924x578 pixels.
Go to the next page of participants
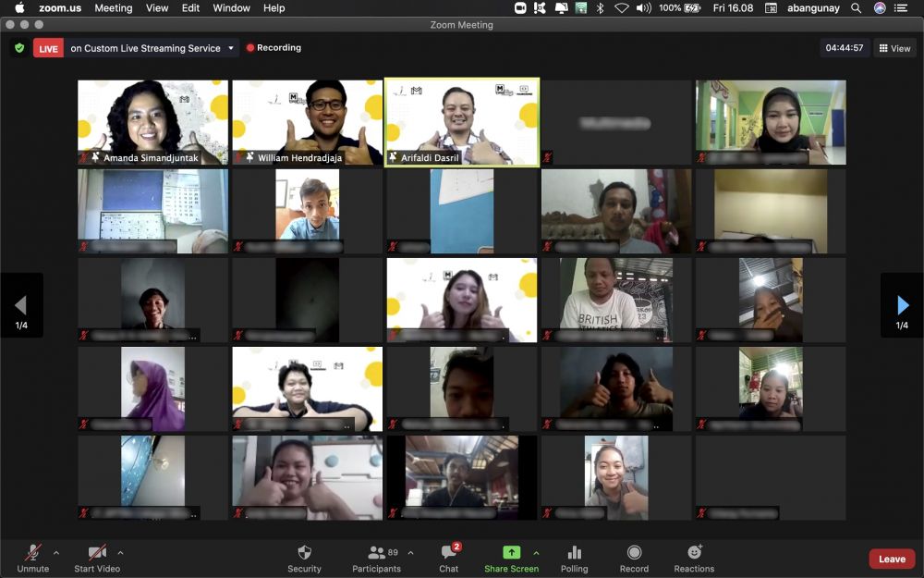tap(902, 305)
